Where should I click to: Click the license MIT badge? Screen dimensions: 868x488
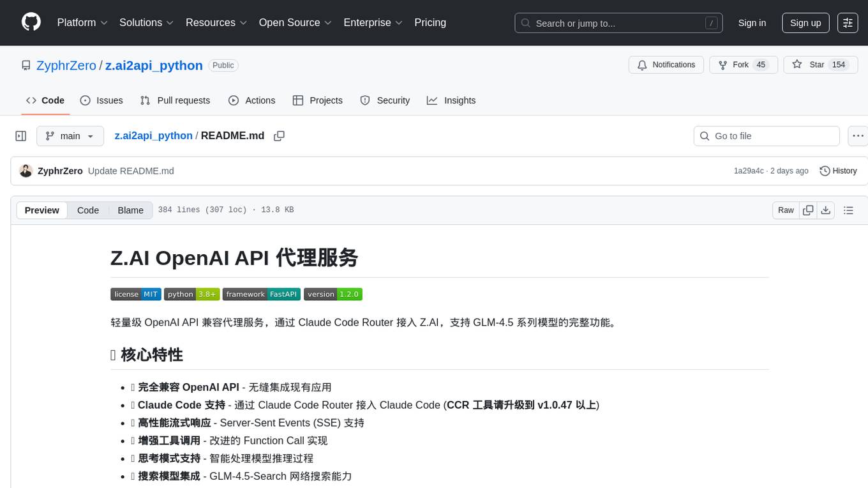pos(136,294)
